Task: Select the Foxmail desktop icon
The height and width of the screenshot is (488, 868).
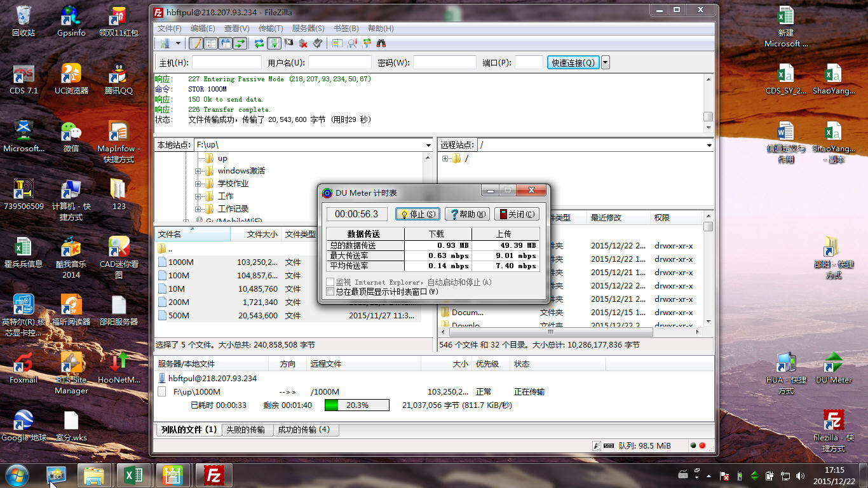Action: pyautogui.click(x=24, y=369)
